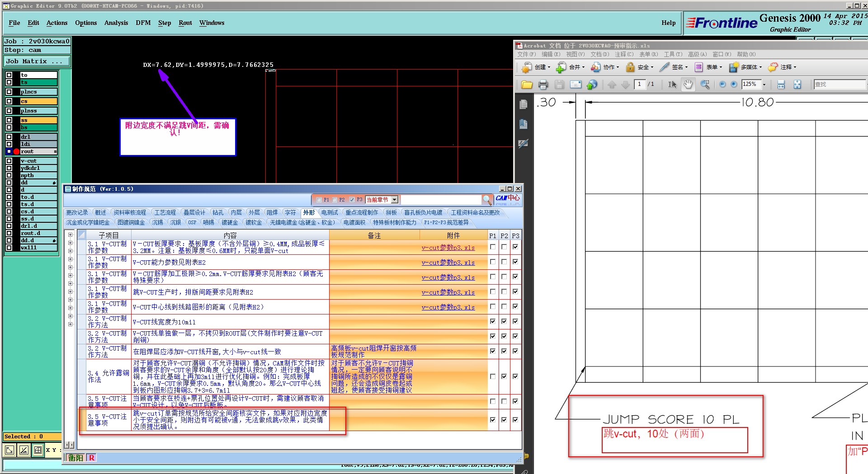The image size is (868, 474).
Task: Open the Analysis menu
Action: [116, 23]
